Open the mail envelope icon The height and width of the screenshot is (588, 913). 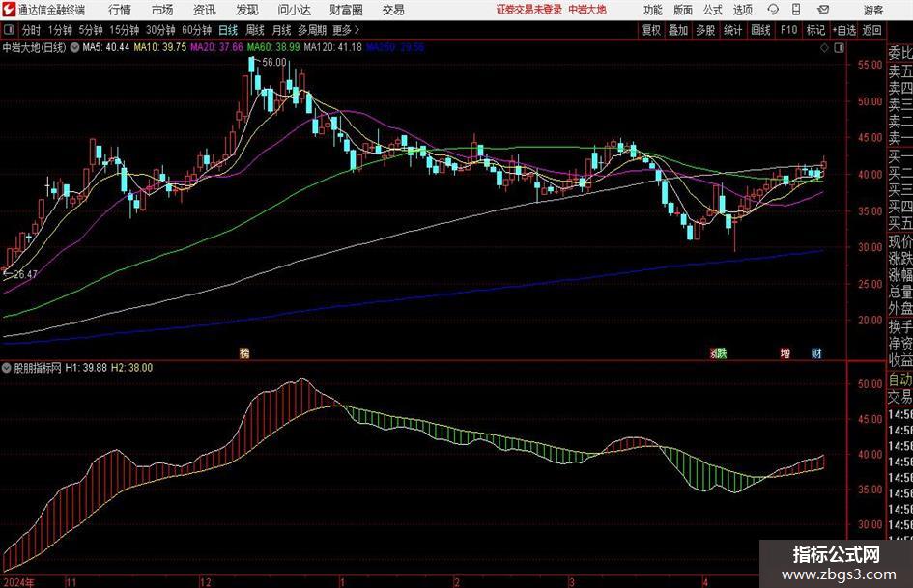tap(823, 10)
